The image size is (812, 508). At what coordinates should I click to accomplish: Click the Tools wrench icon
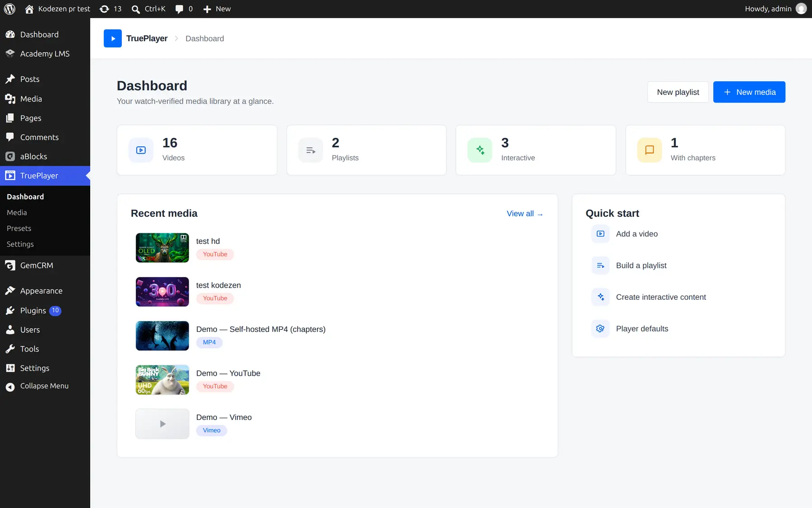10,349
